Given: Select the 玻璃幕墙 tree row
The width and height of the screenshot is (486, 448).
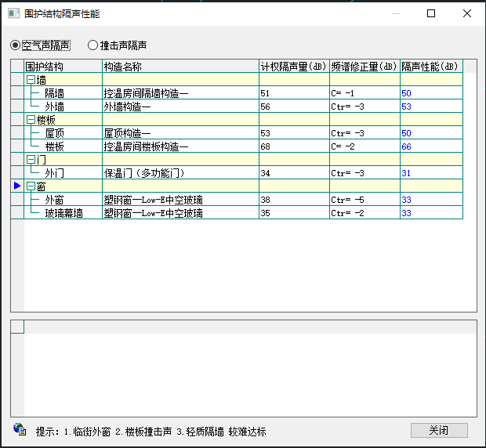Looking at the screenshot, I should coord(63,213).
